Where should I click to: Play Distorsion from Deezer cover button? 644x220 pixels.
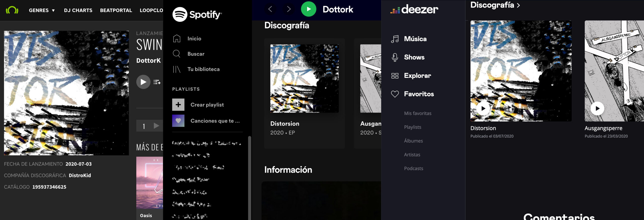coord(483,109)
